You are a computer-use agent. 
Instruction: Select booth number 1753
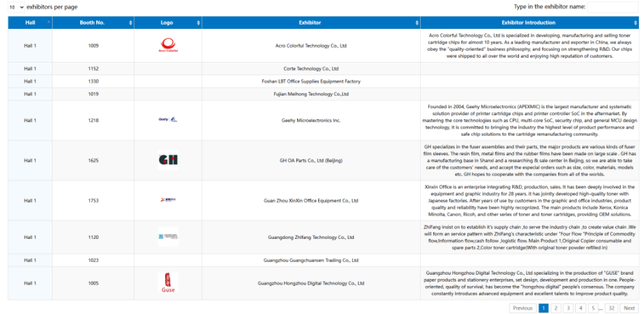tap(93, 201)
